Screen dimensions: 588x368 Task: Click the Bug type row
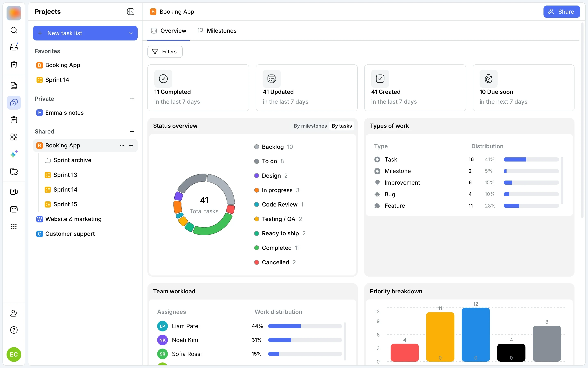click(466, 194)
